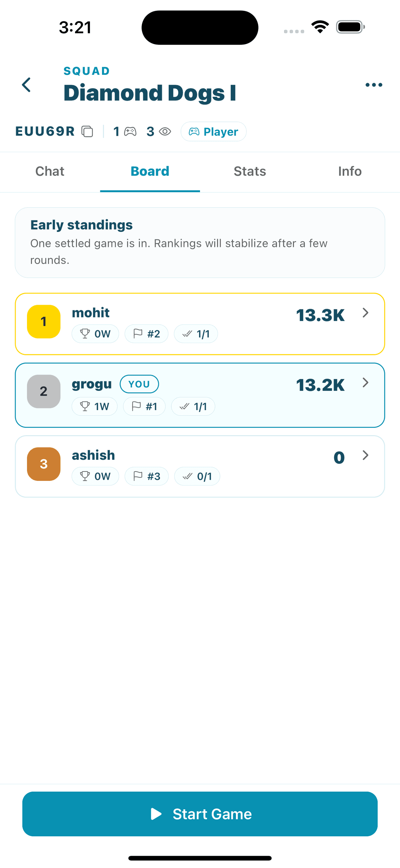Tap mohit's trophy wins badge
Image resolution: width=400 pixels, height=868 pixels.
pyautogui.click(x=95, y=334)
